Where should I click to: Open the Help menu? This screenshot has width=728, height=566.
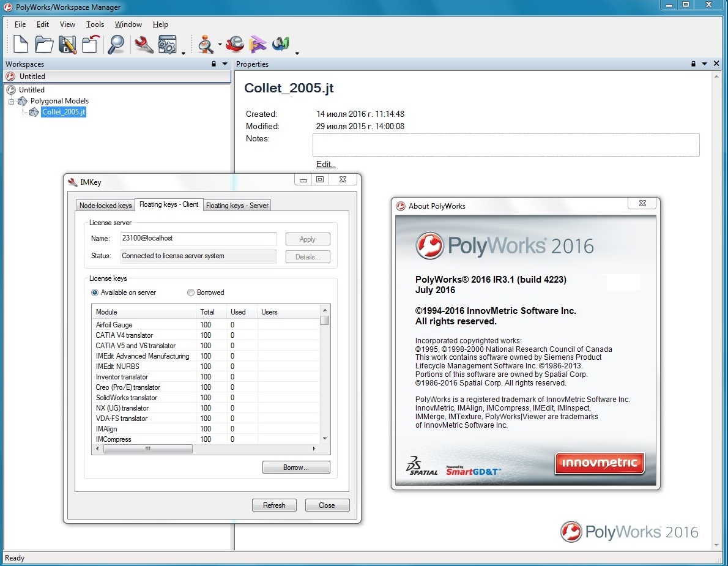(x=160, y=24)
